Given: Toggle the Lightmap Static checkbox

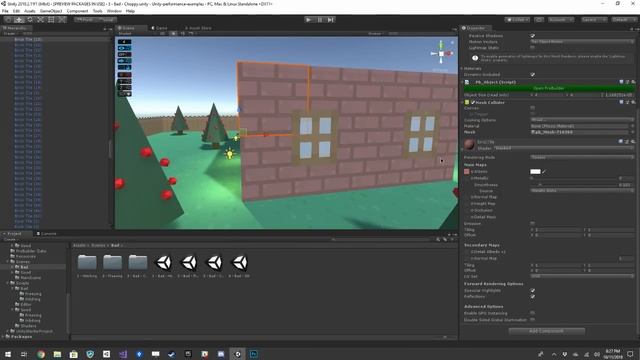Looking at the screenshot, I should pos(533,48).
